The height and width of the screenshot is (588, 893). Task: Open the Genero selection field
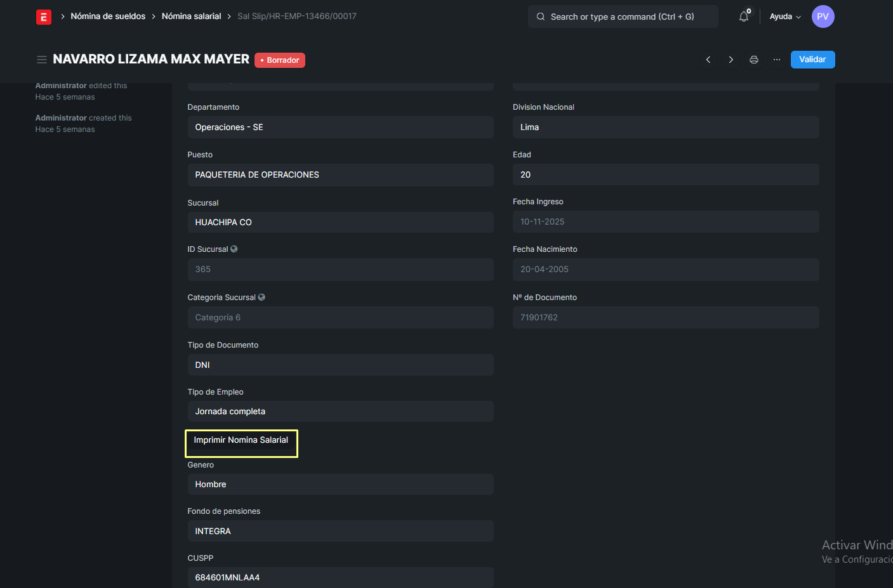click(340, 485)
